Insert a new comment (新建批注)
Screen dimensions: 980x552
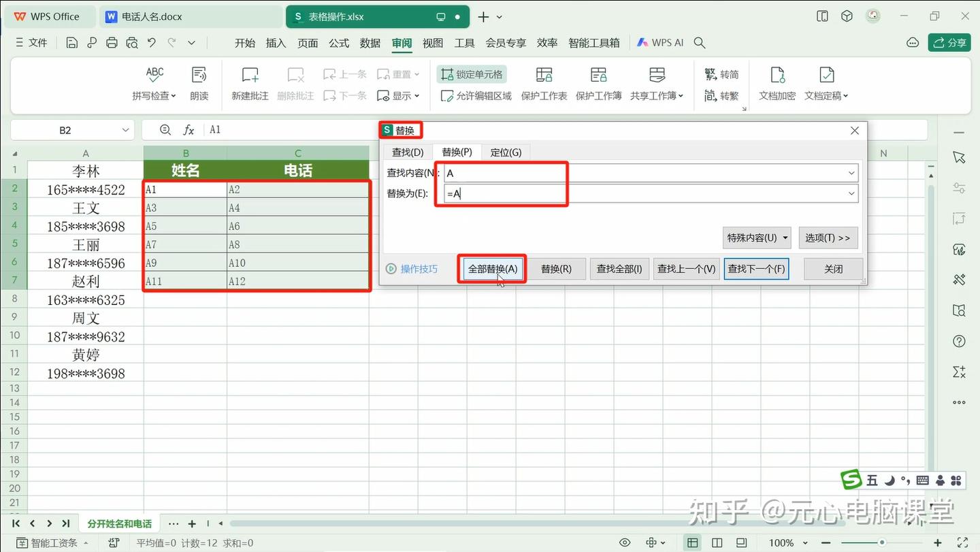(x=250, y=84)
